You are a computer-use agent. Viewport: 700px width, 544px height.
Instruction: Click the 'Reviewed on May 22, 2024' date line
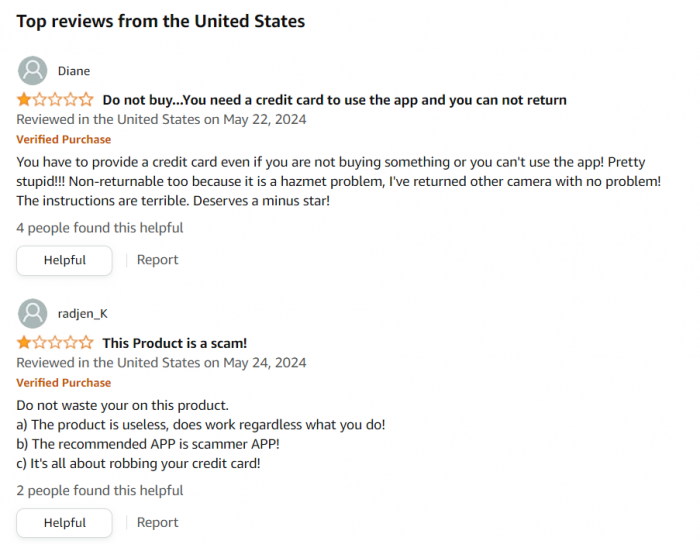coord(161,120)
